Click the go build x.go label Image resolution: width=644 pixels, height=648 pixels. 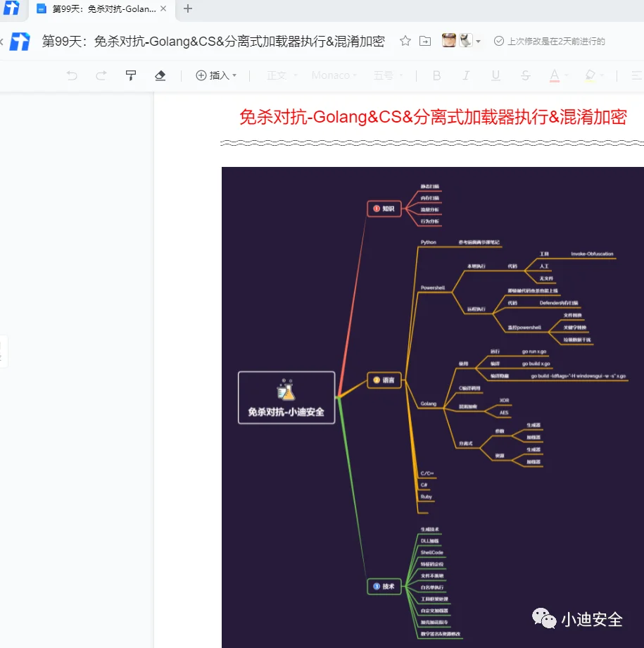(536, 363)
